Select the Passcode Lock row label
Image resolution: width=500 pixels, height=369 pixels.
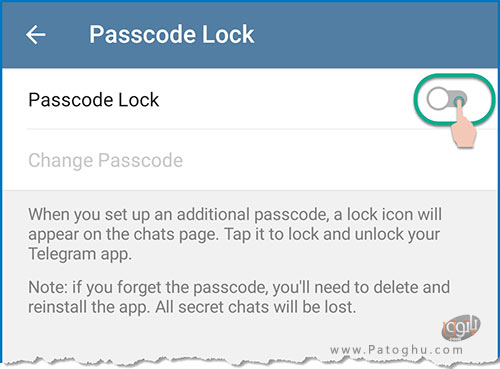tap(94, 100)
